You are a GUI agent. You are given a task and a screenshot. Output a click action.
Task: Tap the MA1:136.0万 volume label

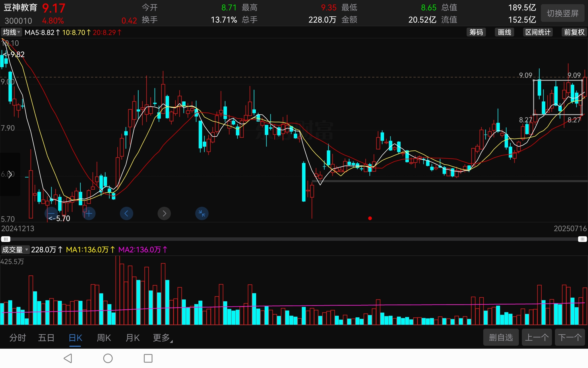pos(90,250)
